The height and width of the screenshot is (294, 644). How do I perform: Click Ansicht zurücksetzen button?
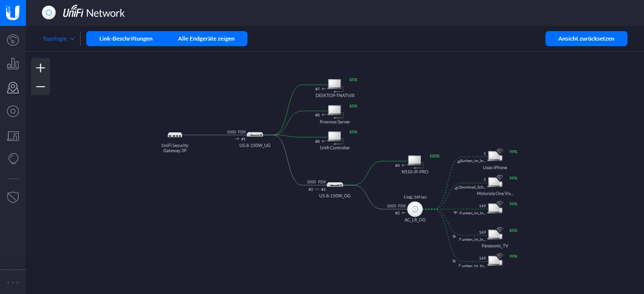pos(586,39)
